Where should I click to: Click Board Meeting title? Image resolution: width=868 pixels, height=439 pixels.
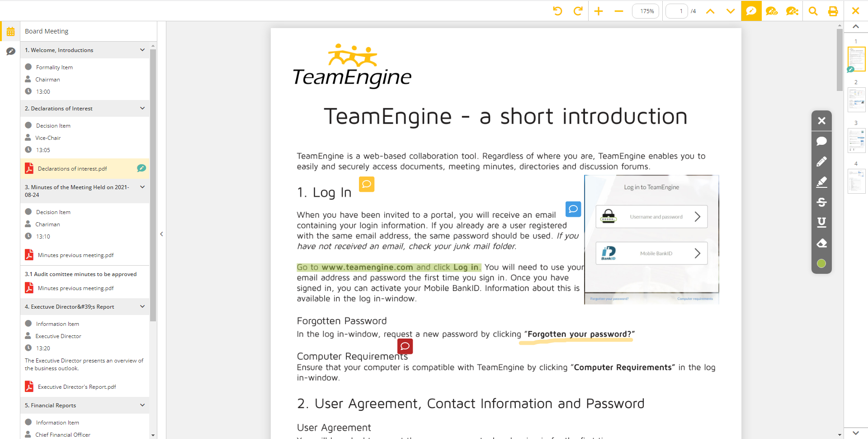[47, 31]
